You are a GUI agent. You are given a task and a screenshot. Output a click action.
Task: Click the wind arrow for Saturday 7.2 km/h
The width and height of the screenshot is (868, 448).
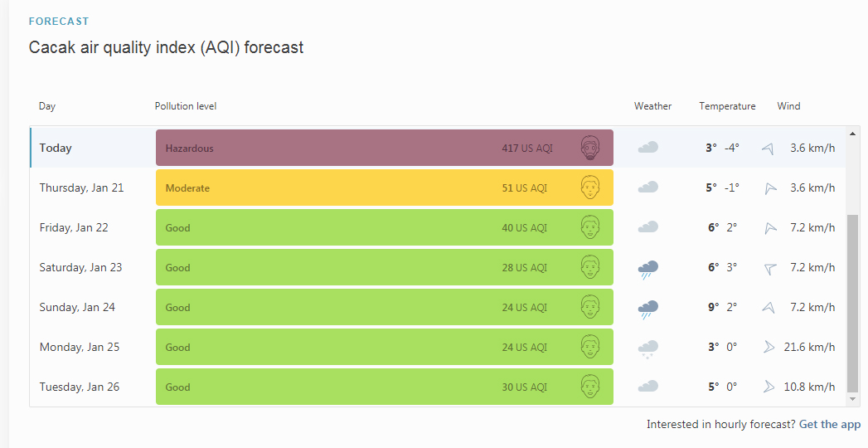pos(770,269)
